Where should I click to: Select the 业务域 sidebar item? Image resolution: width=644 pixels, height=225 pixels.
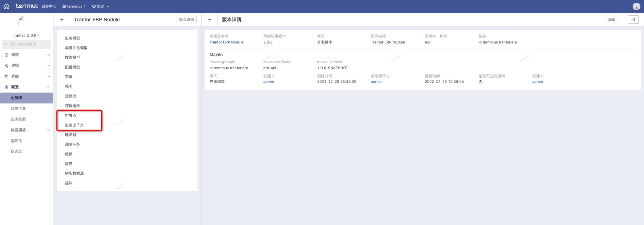27,98
